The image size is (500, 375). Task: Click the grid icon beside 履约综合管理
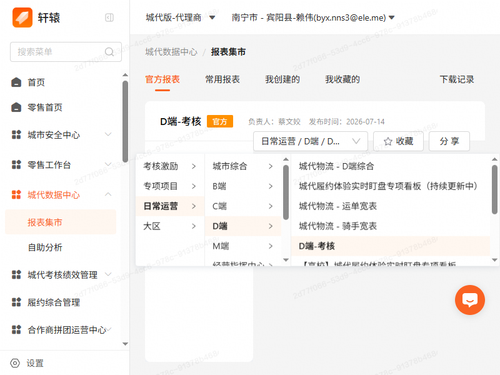pos(16,302)
